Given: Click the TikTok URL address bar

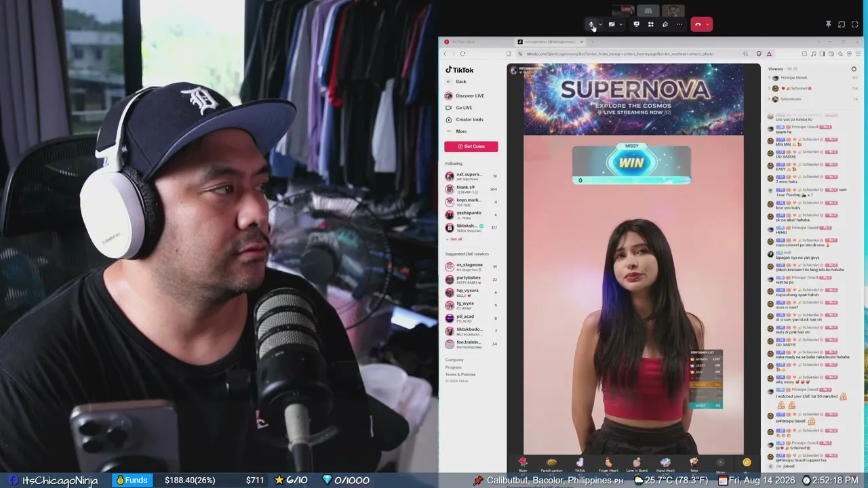Looking at the screenshot, I should tap(620, 54).
